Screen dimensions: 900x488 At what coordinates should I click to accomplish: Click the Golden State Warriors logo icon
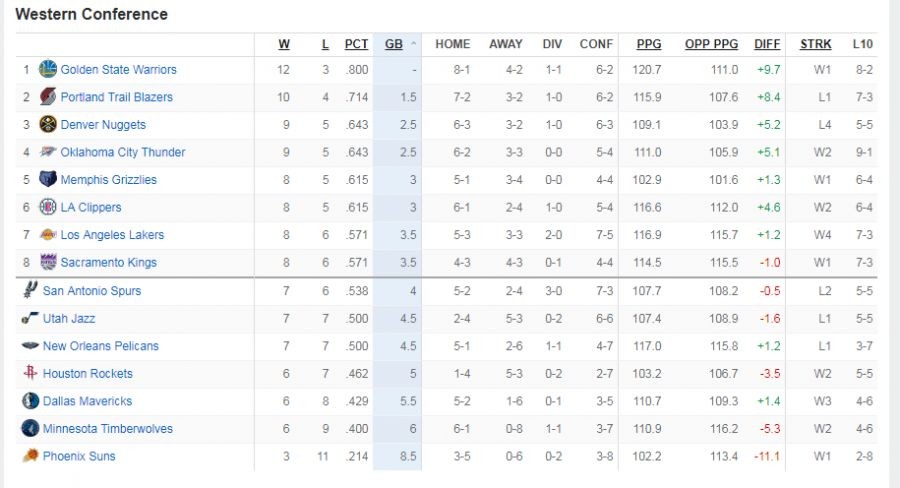(48, 69)
